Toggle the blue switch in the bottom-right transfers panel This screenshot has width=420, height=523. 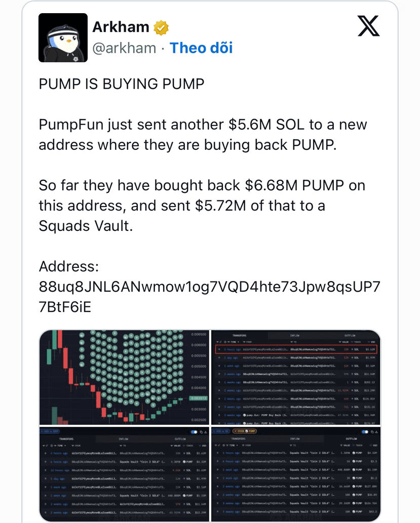365,432
